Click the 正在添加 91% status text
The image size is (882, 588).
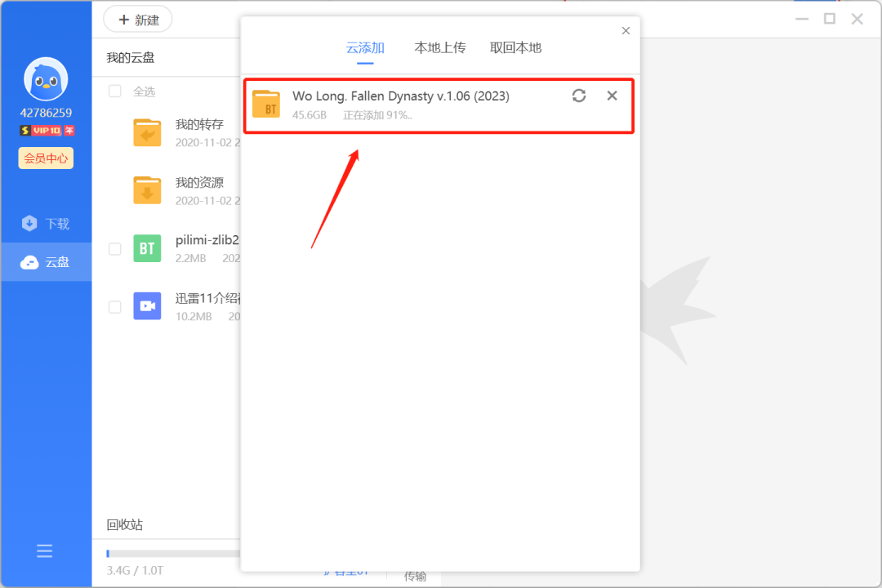coord(377,115)
